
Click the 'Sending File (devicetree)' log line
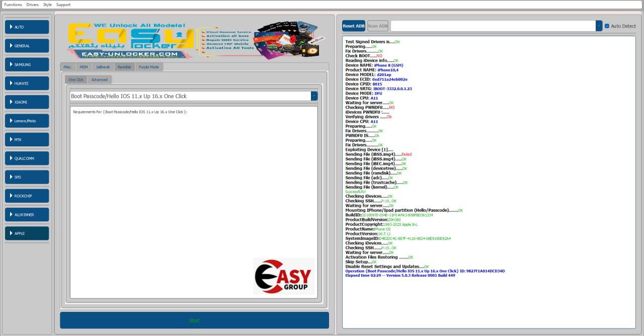pos(376,169)
